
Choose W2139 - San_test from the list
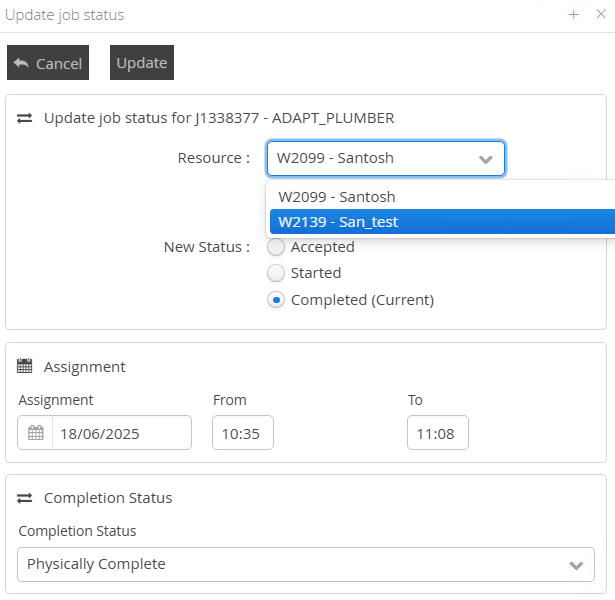[339, 222]
